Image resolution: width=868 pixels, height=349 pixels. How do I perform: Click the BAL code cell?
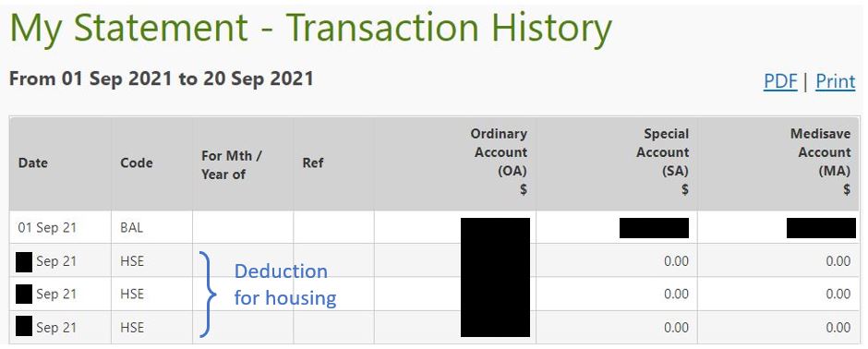pos(131,227)
